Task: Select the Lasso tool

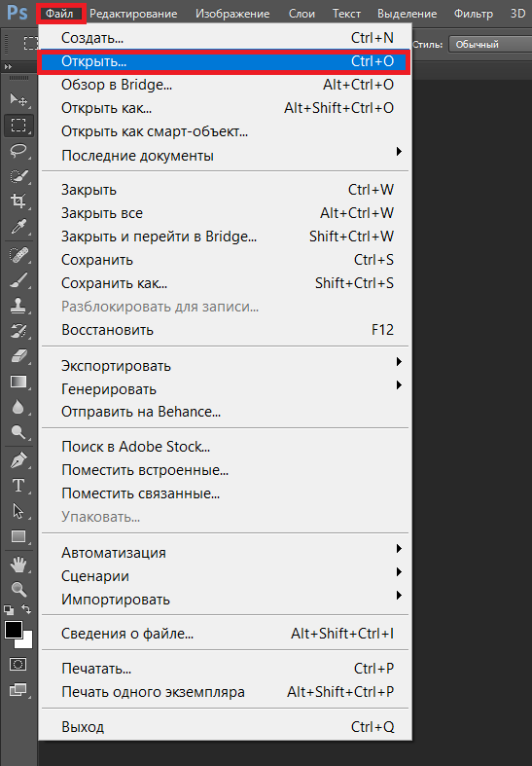Action: coord(18,150)
